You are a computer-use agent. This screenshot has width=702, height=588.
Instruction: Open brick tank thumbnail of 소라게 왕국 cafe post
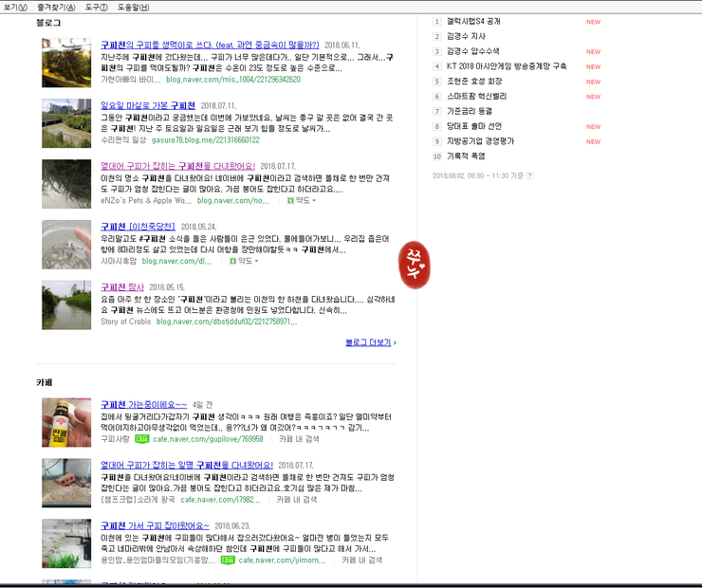pos(66,483)
